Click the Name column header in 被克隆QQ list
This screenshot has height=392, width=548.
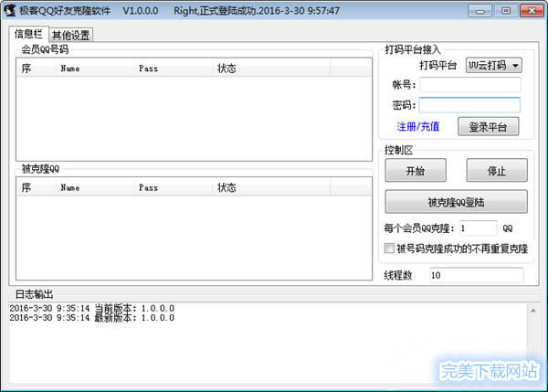pyautogui.click(x=95, y=187)
